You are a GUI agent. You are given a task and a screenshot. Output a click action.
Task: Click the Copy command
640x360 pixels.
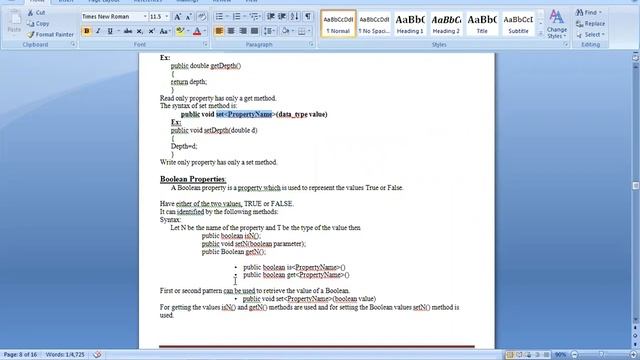pyautogui.click(x=38, y=24)
